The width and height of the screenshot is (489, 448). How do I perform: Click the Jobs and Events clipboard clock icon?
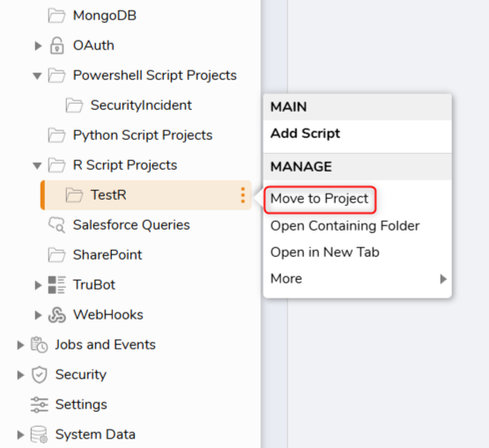39,344
